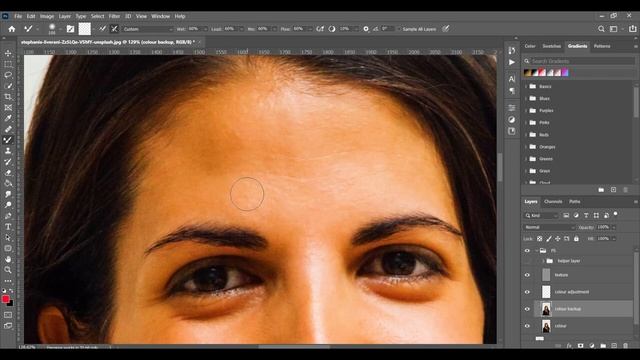Hide the texture layer

tap(527, 275)
